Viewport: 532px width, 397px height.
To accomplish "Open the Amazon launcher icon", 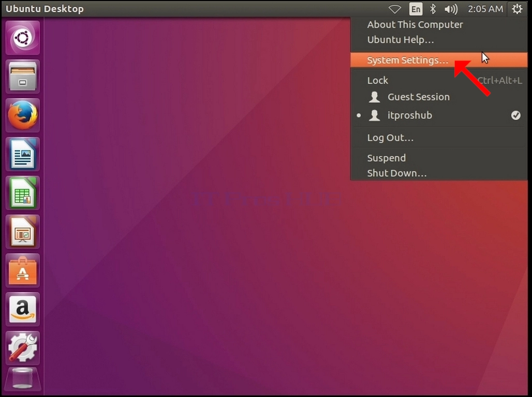I will click(23, 309).
